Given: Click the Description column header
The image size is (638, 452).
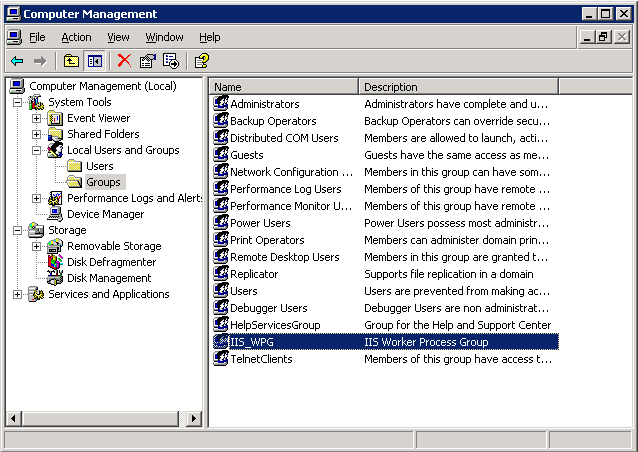Looking at the screenshot, I should [x=457, y=87].
